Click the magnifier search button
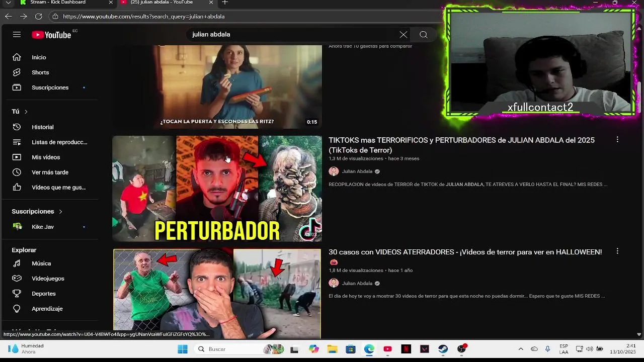644x362 pixels. click(424, 35)
